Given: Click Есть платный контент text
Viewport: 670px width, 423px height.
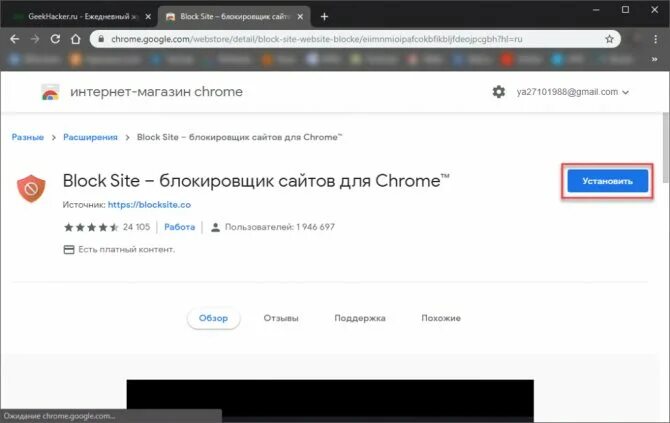Looking at the screenshot, I should click(126, 250).
